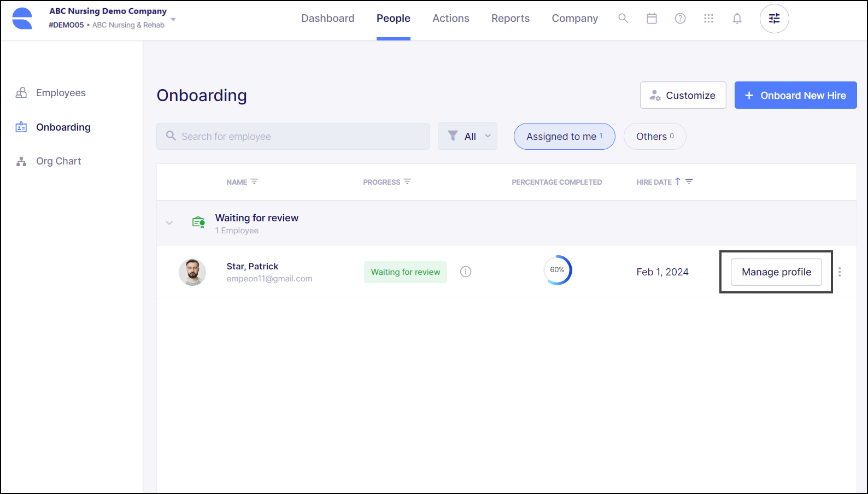Select the Assigned to me filter
The height and width of the screenshot is (494, 868).
pos(564,137)
